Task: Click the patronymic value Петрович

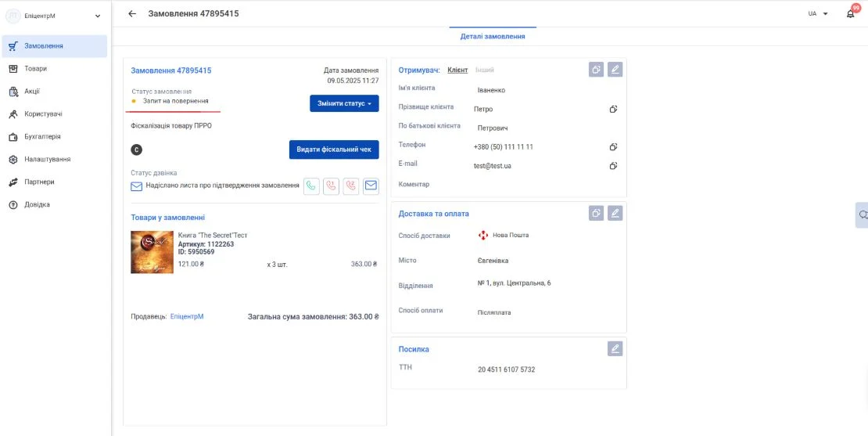Action: pyautogui.click(x=493, y=128)
